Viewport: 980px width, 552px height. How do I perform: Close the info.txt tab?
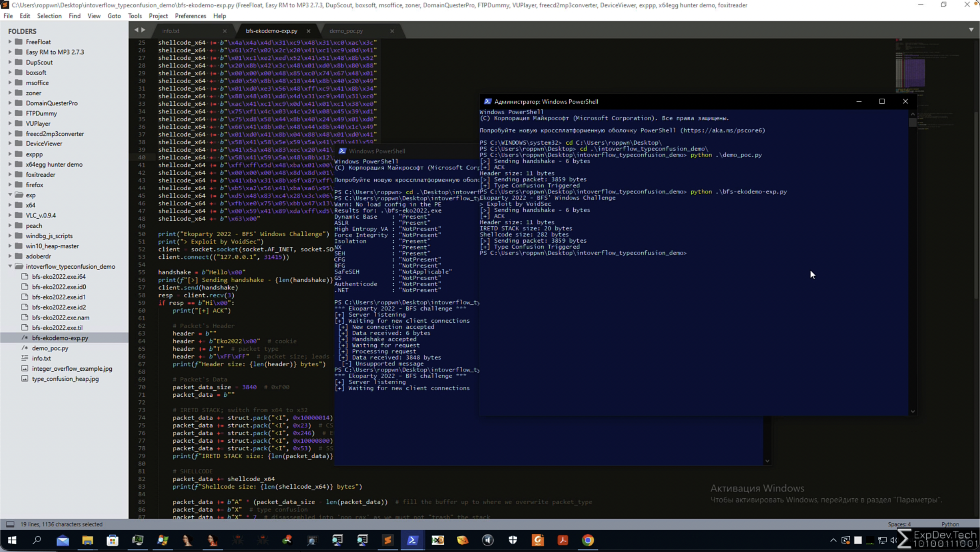point(225,31)
